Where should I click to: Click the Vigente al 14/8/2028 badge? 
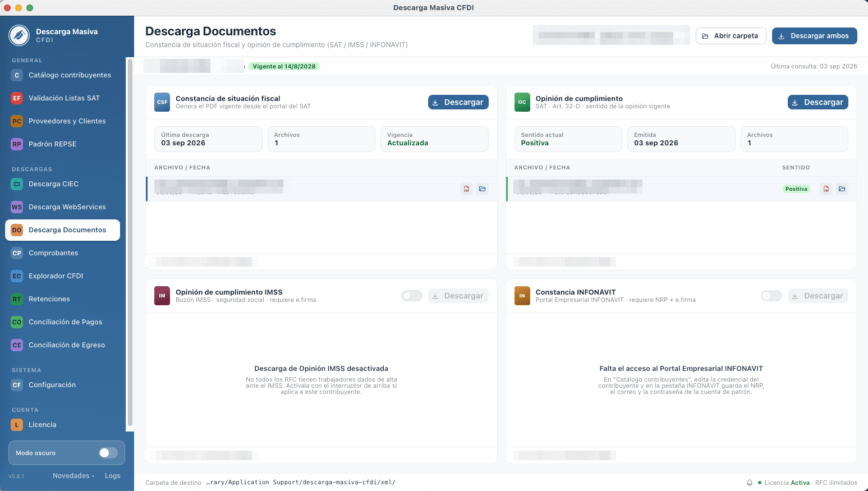(x=284, y=66)
